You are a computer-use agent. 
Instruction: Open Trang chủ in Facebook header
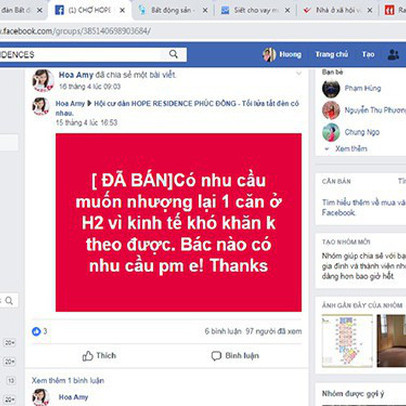pyautogui.click(x=332, y=54)
